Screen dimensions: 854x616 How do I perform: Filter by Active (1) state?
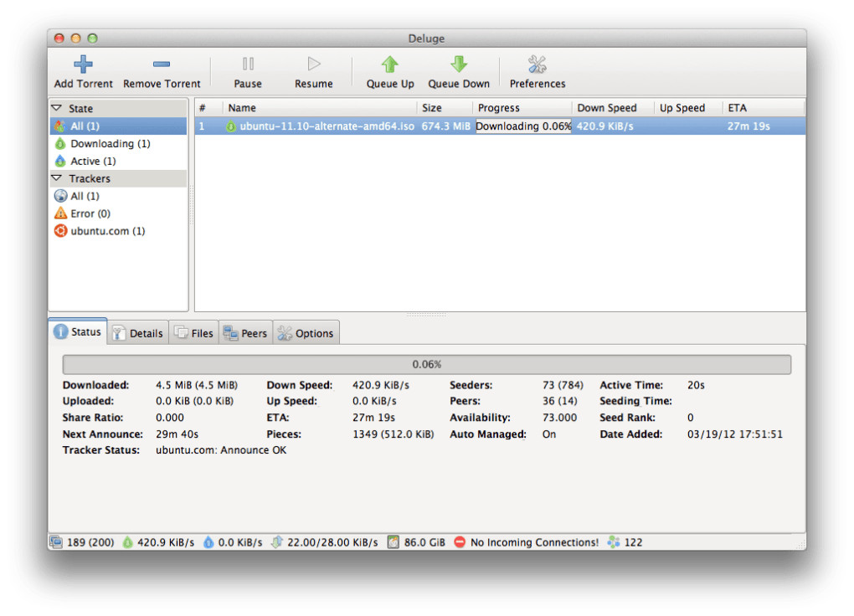[118, 161]
